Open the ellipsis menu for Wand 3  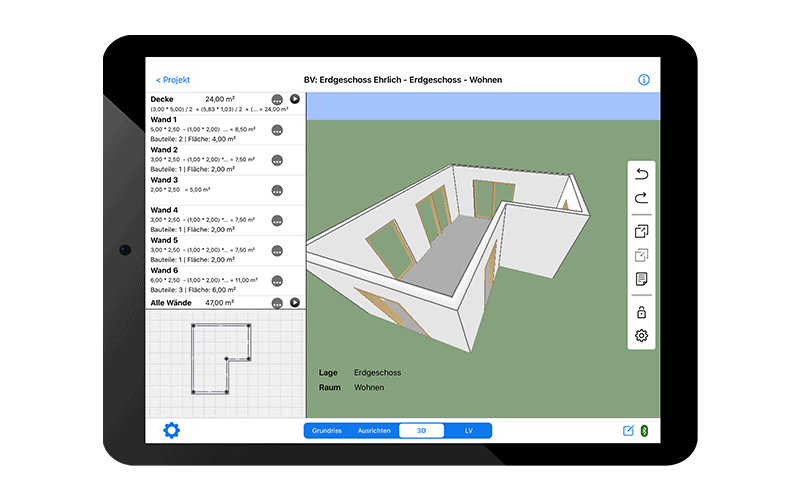point(277,190)
